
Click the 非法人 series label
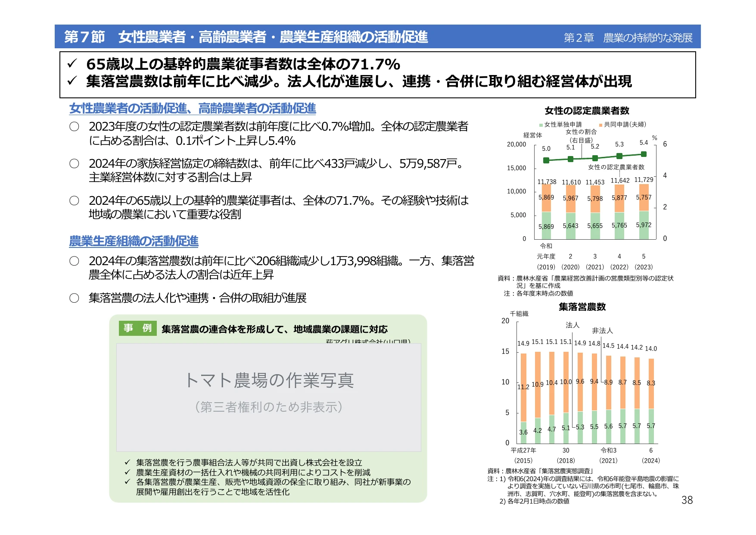pos(602,331)
